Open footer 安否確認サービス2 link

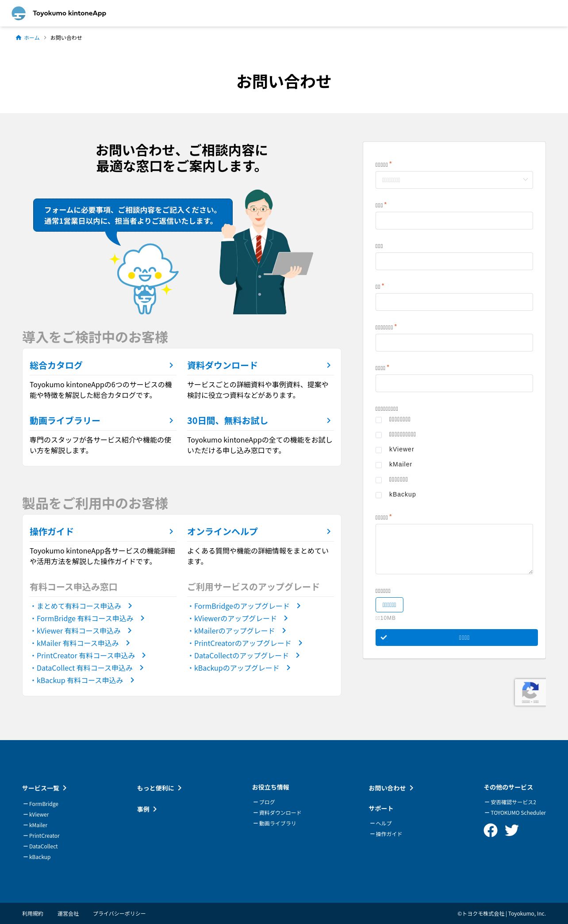point(513,802)
